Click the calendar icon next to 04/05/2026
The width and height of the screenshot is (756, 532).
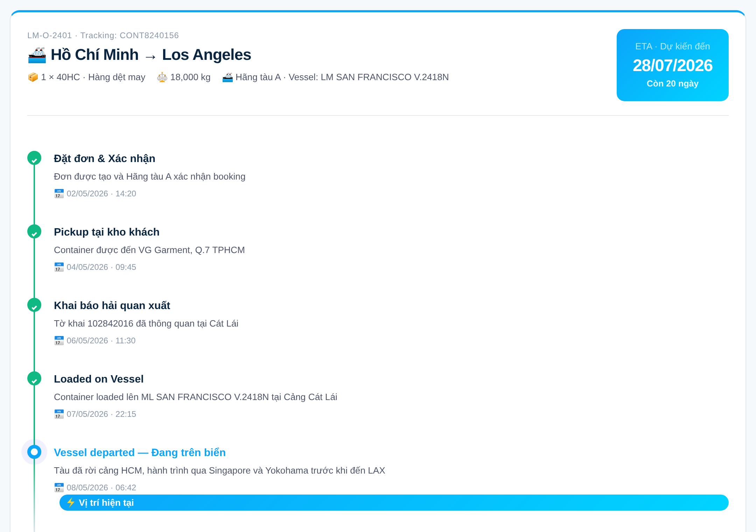[x=59, y=267]
